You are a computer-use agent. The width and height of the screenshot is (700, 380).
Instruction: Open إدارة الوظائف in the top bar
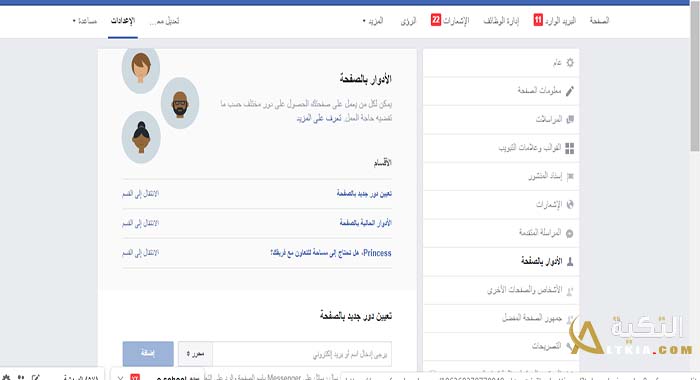click(501, 21)
